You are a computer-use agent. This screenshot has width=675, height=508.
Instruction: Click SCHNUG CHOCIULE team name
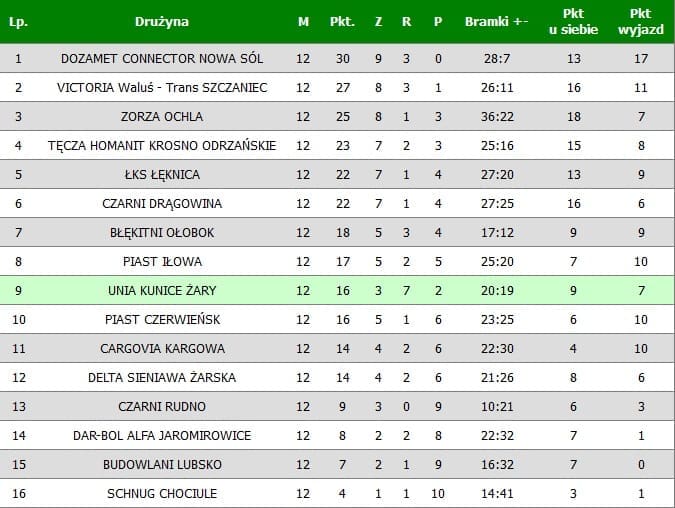[x=161, y=494]
